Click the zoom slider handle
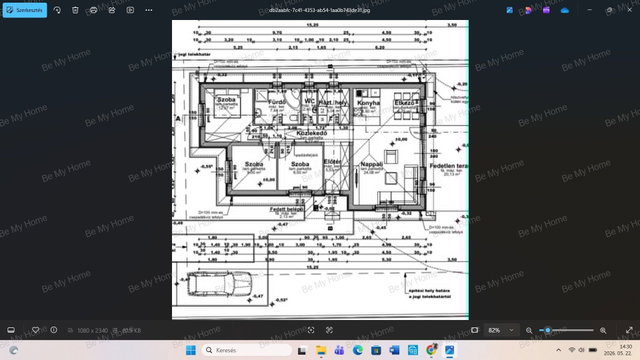 click(x=548, y=330)
